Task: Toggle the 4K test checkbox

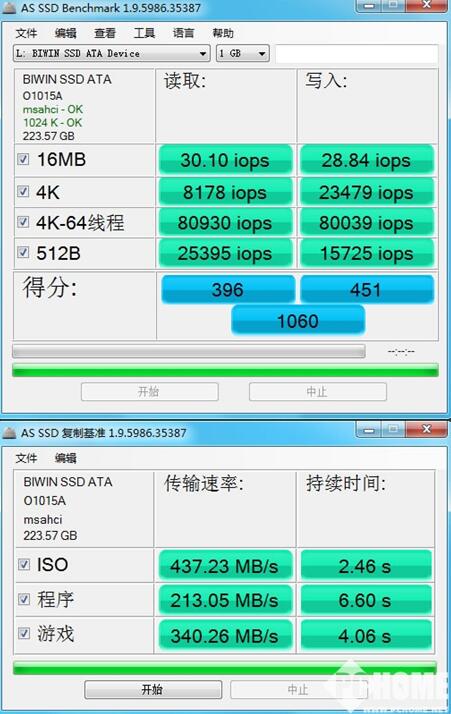Action: pos(23,191)
